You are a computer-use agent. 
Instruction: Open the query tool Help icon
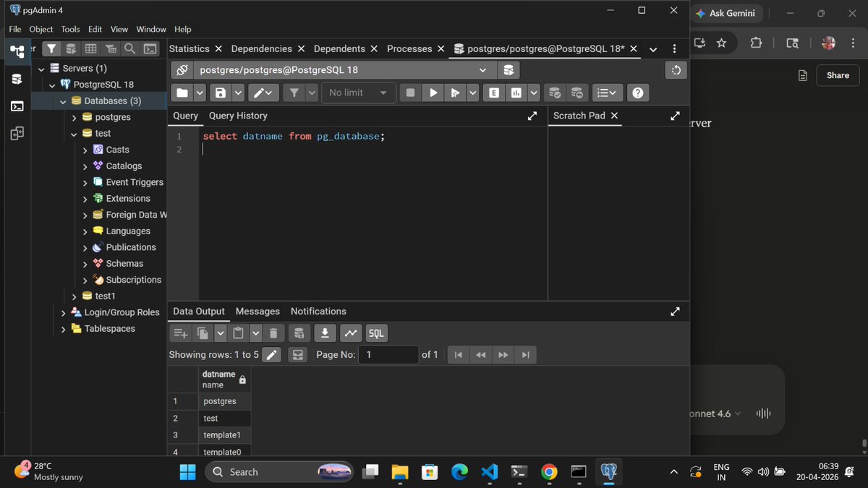coord(637,93)
